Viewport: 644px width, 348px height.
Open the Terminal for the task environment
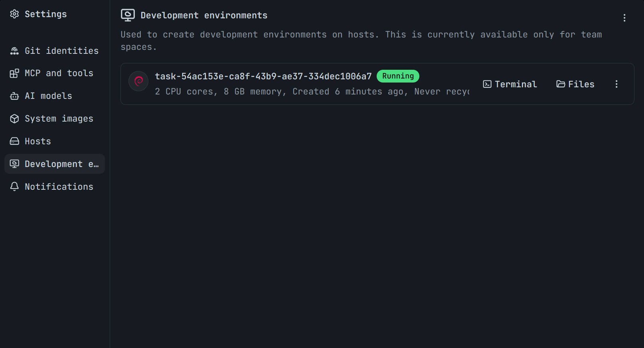510,84
